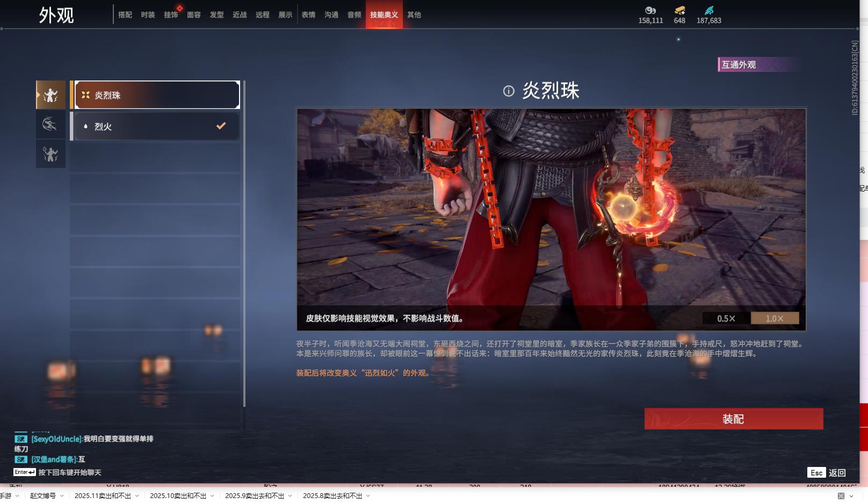The height and width of the screenshot is (504, 868).
Task: Open the 2025.11卖出和不出 sheet tab
Action: pos(103,496)
